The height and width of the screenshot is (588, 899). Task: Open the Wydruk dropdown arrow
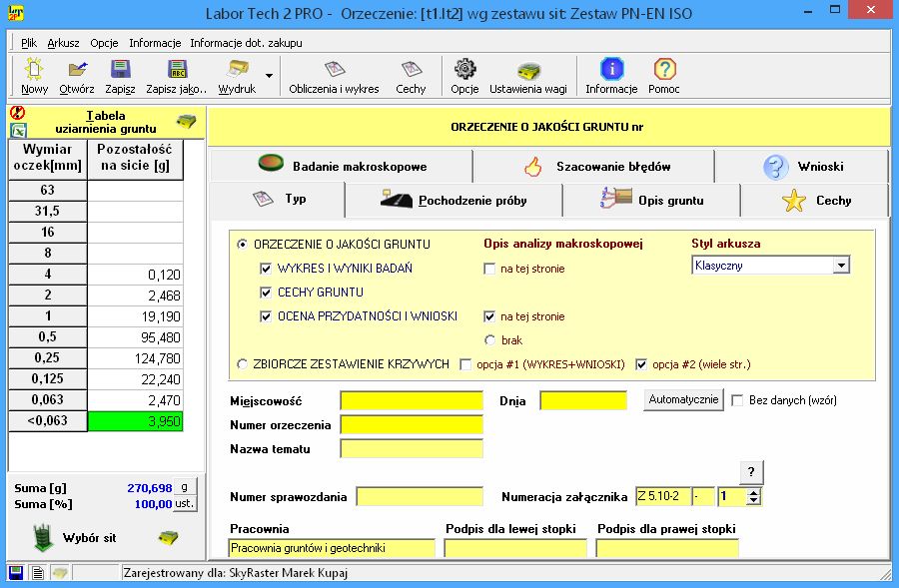click(x=269, y=76)
